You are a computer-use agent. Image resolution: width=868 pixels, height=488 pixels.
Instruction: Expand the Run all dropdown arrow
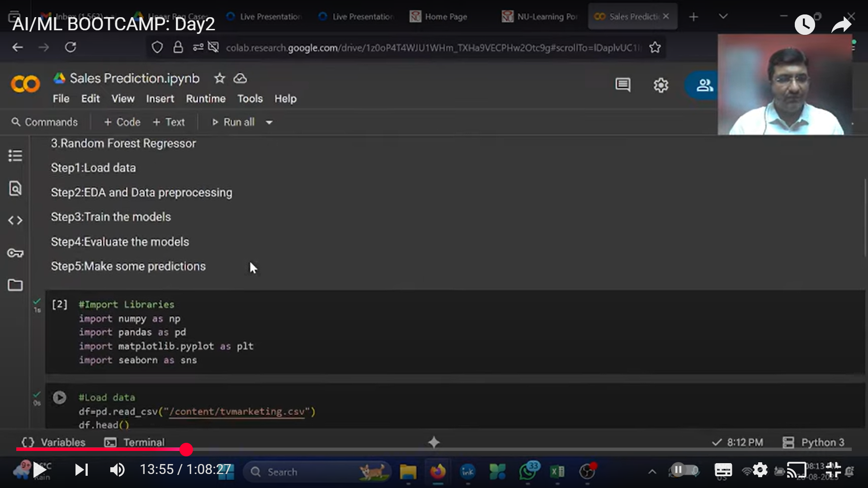click(269, 122)
